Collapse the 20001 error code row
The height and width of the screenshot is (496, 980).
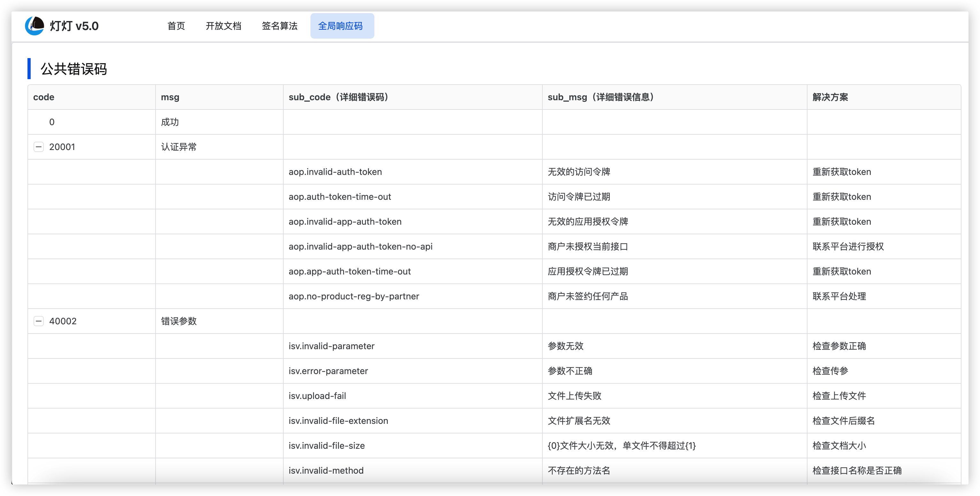pos(39,147)
